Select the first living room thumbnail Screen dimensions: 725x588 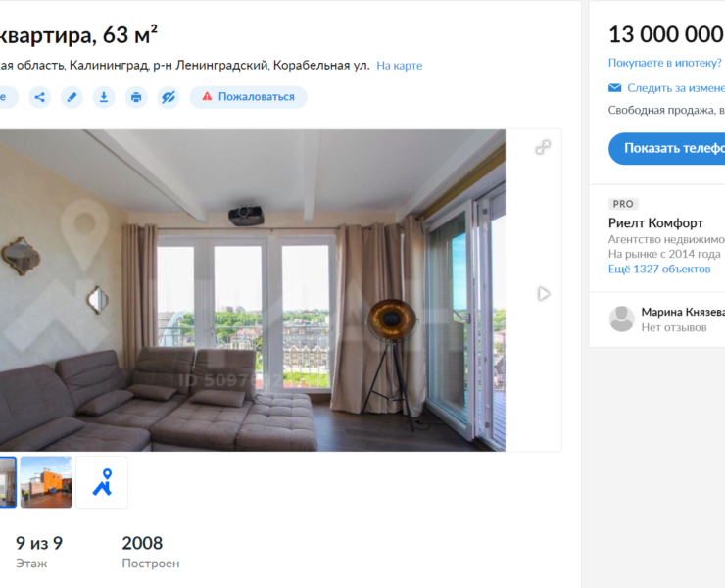click(7, 482)
